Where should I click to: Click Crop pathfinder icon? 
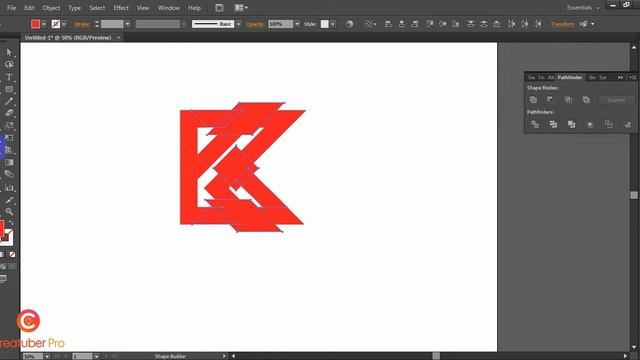[590, 124]
